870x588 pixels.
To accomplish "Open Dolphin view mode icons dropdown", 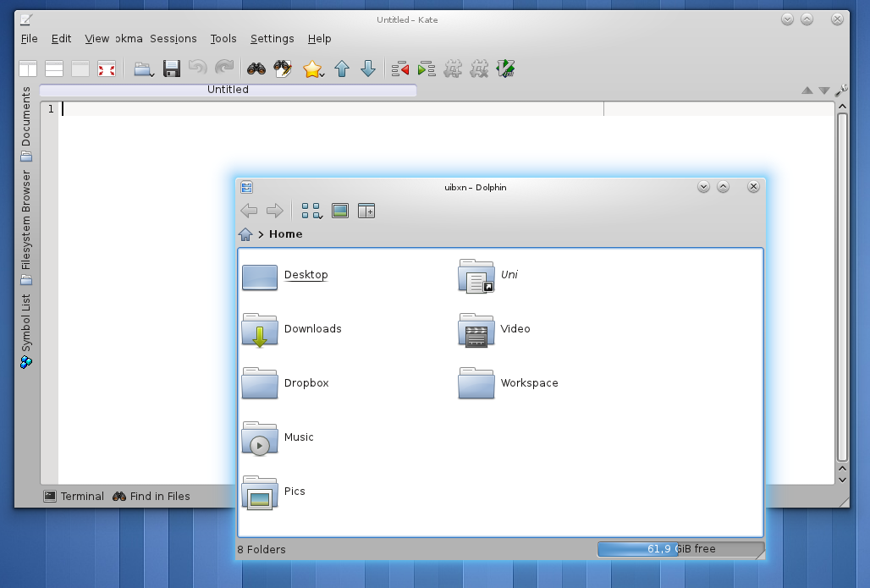I will coord(311,211).
